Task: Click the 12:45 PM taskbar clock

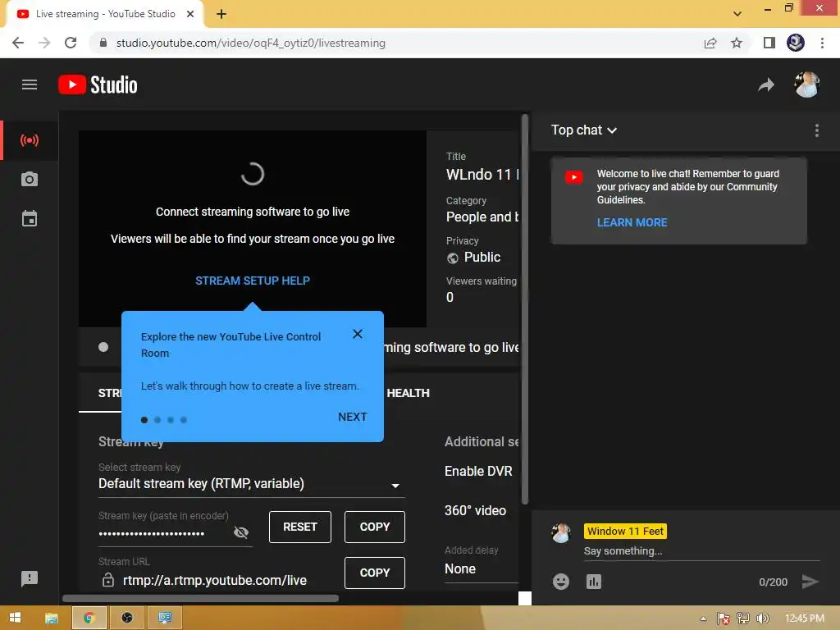Action: 804,619
